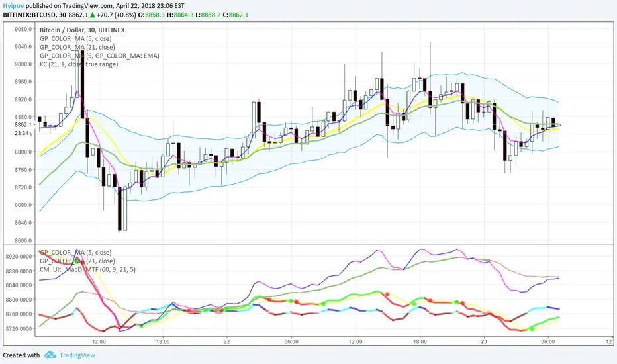Click the TradingView link in the footer
This screenshot has height=364, width=617.
point(77,355)
